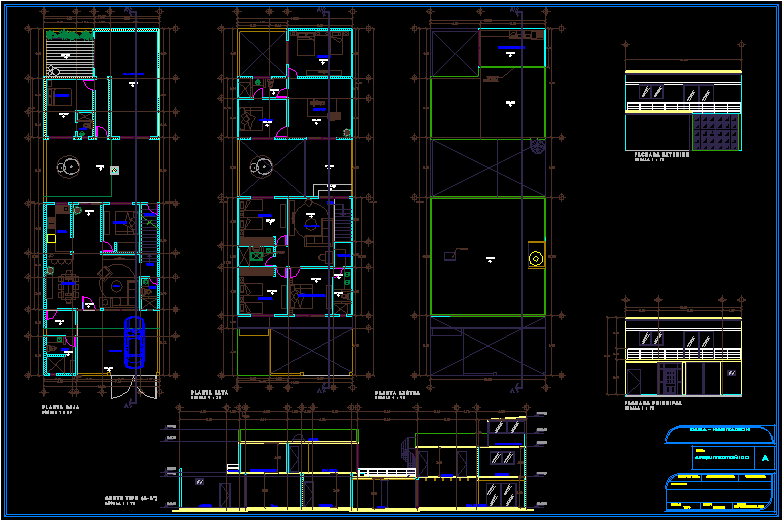Viewport: 783px width, 521px height.
Task: Select the FACHADA EXTERIOR label
Action: tap(661, 155)
